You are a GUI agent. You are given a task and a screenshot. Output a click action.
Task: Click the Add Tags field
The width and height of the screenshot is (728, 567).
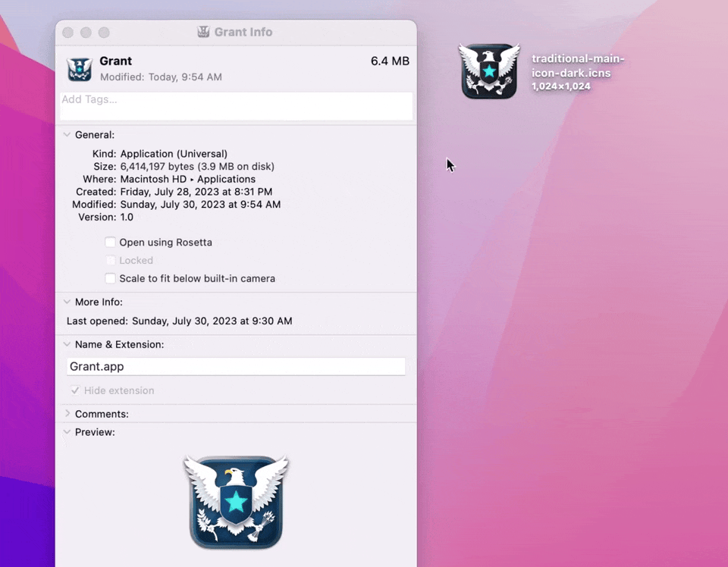236,106
